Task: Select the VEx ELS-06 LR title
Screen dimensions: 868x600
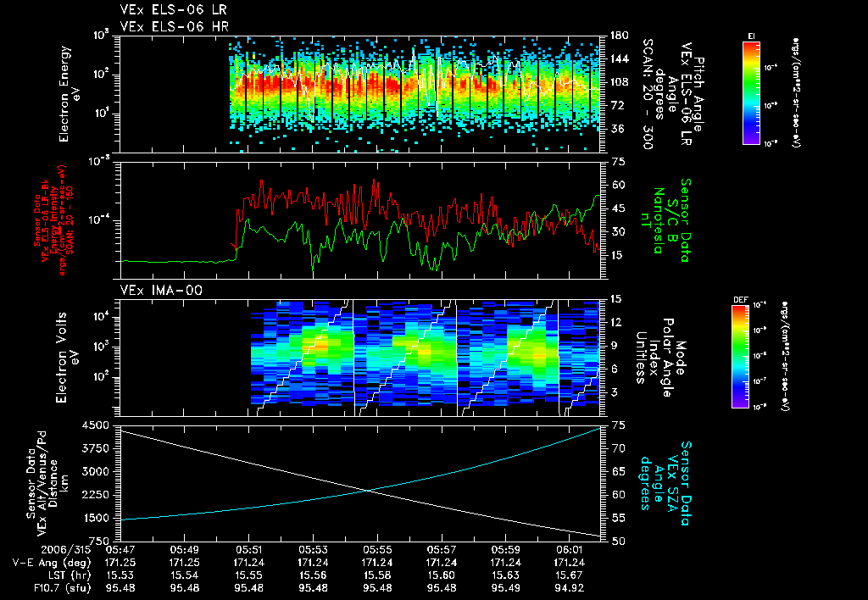Action: click(173, 10)
